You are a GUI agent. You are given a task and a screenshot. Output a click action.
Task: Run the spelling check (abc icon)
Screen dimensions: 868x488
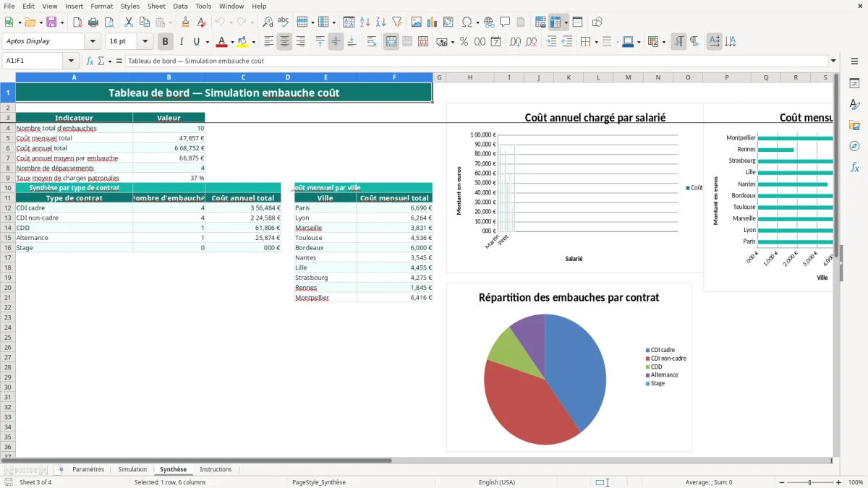pos(284,22)
